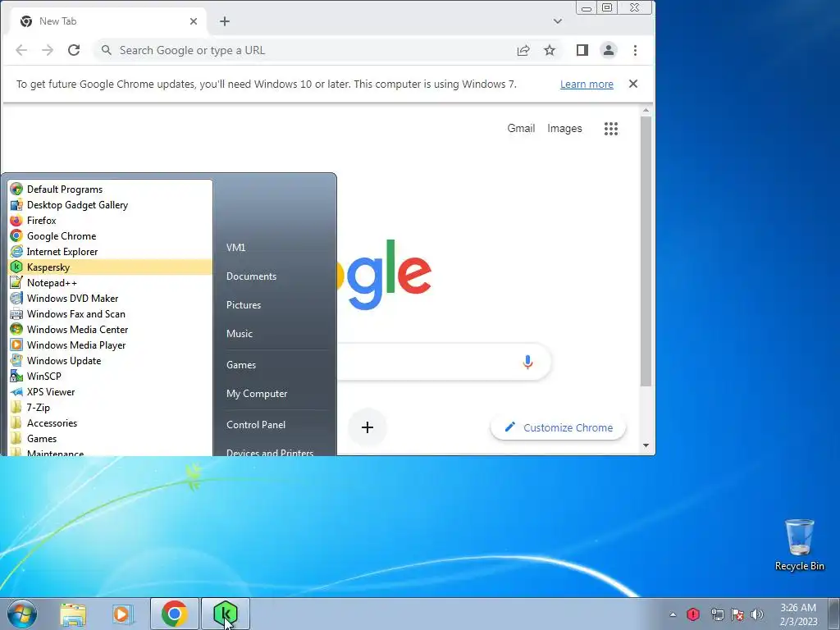Open Games in Start menu right pane
Viewport: 840px width, 630px height.
coord(241,364)
